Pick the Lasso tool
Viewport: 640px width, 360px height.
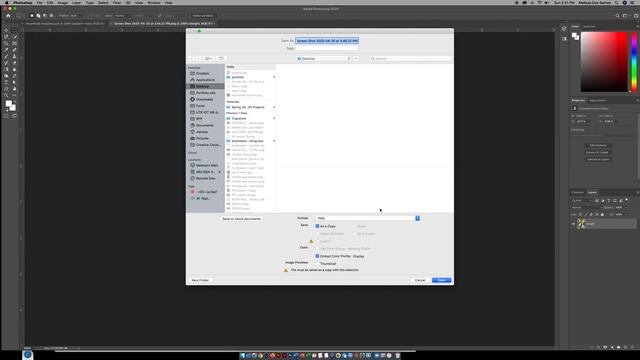pyautogui.click(x=6, y=37)
